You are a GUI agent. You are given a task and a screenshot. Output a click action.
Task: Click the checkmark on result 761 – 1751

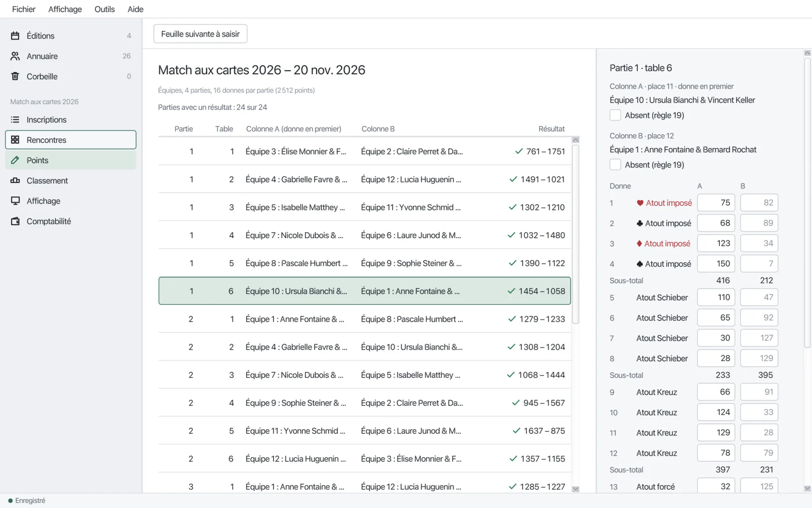[519, 151]
